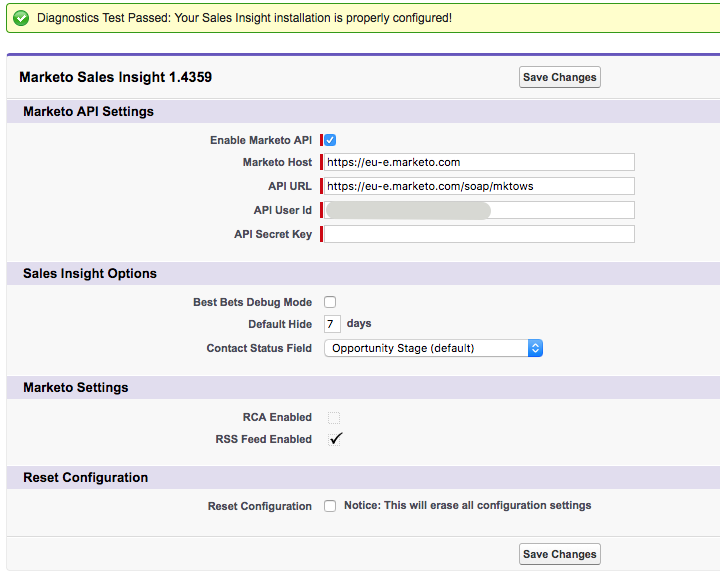Click into the API URL field
The height and width of the screenshot is (582, 720).
click(479, 186)
